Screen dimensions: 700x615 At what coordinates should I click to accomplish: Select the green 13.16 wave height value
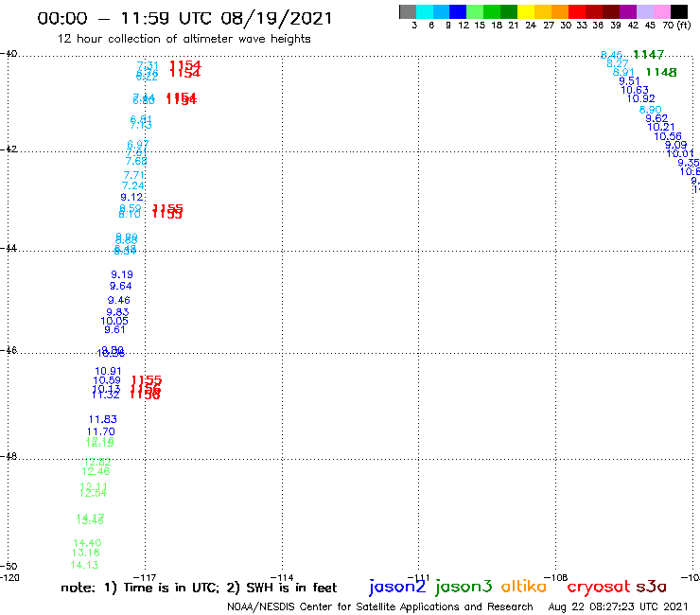pyautogui.click(x=86, y=553)
